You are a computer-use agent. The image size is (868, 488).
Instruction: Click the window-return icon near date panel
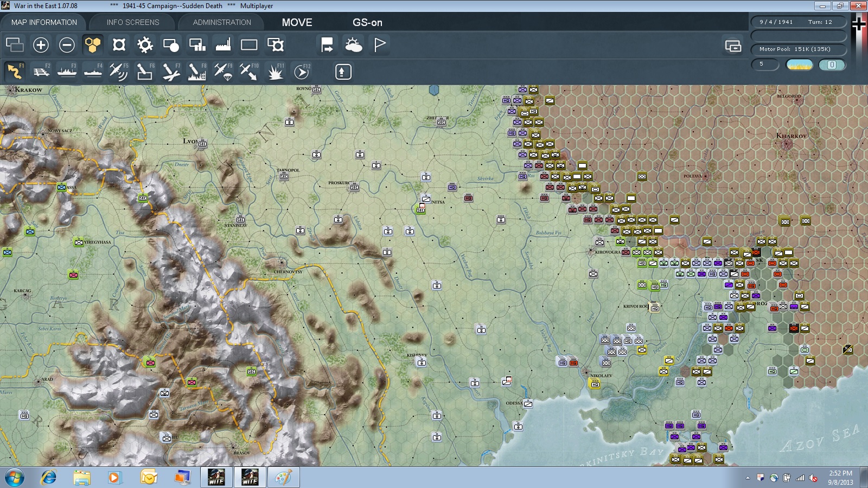[733, 46]
